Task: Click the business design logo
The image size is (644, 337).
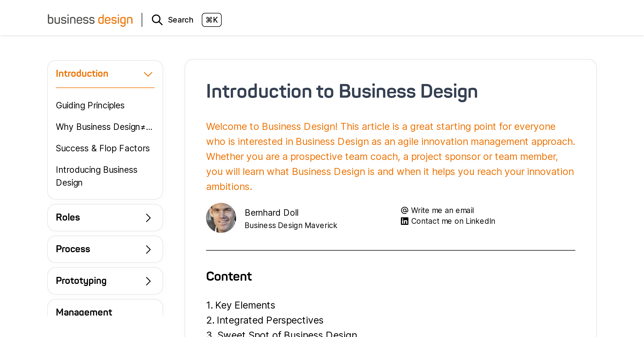Action: pos(90,20)
